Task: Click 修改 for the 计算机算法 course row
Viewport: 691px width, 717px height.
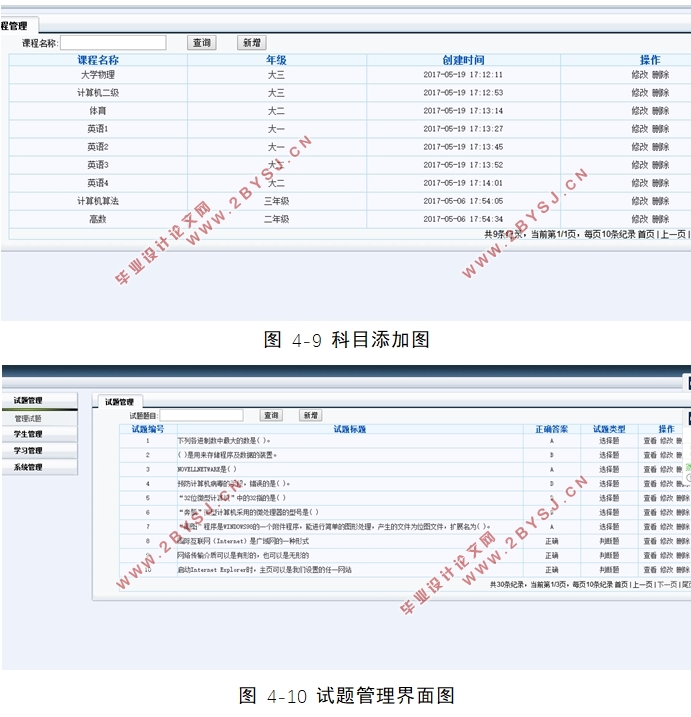Action: coord(640,201)
